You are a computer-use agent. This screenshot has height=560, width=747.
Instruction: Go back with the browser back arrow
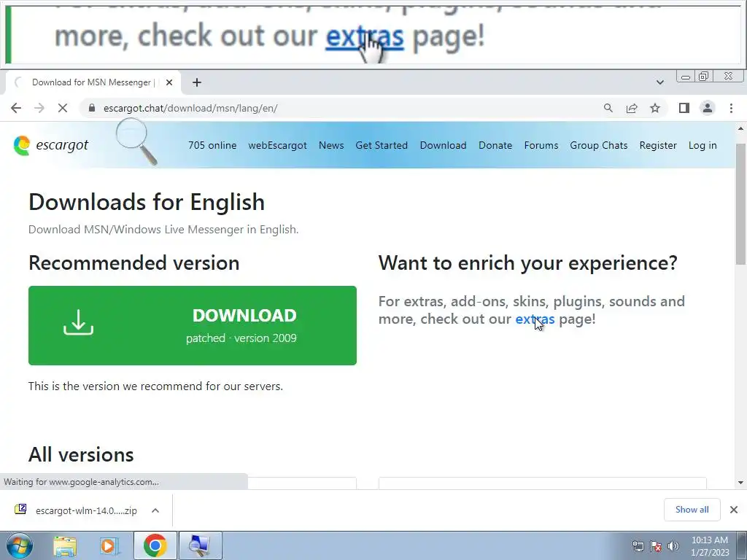pyautogui.click(x=16, y=108)
